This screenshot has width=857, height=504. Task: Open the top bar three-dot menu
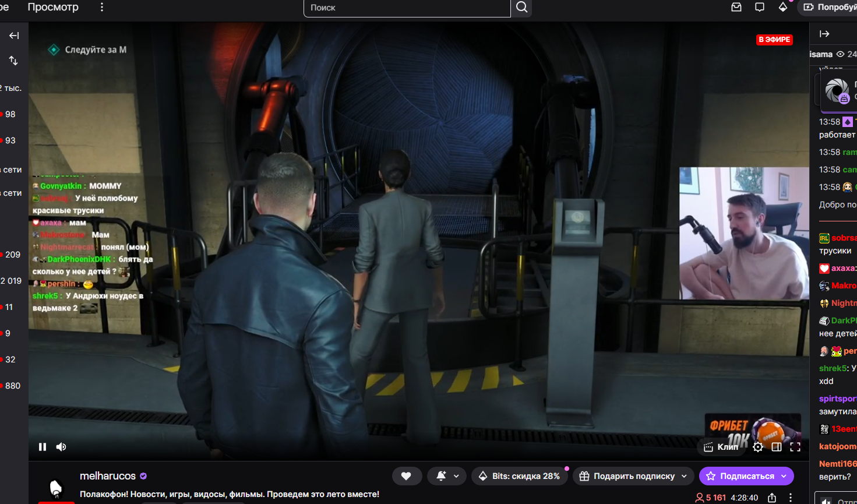click(102, 7)
